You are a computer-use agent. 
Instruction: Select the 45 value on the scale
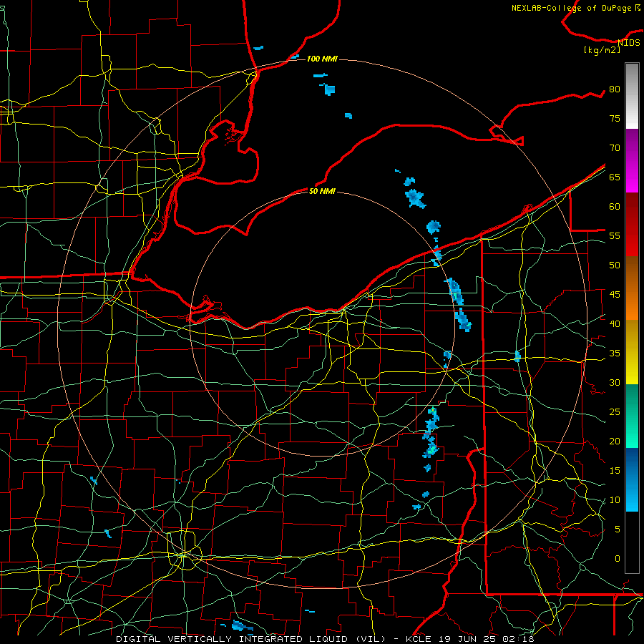pyautogui.click(x=615, y=295)
